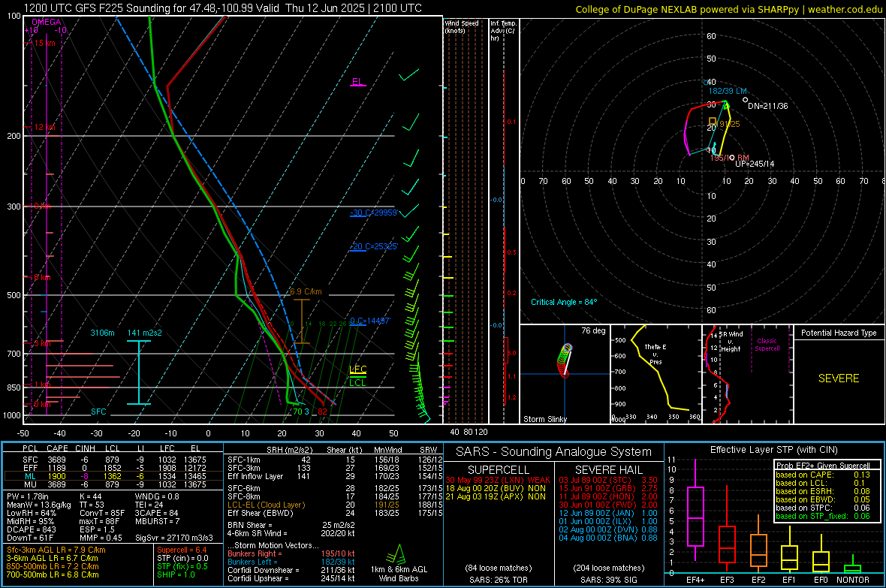Click the 30 May 99 23Z (LXN) WEAK analog
This screenshot has width=886, height=588.
coord(498,480)
